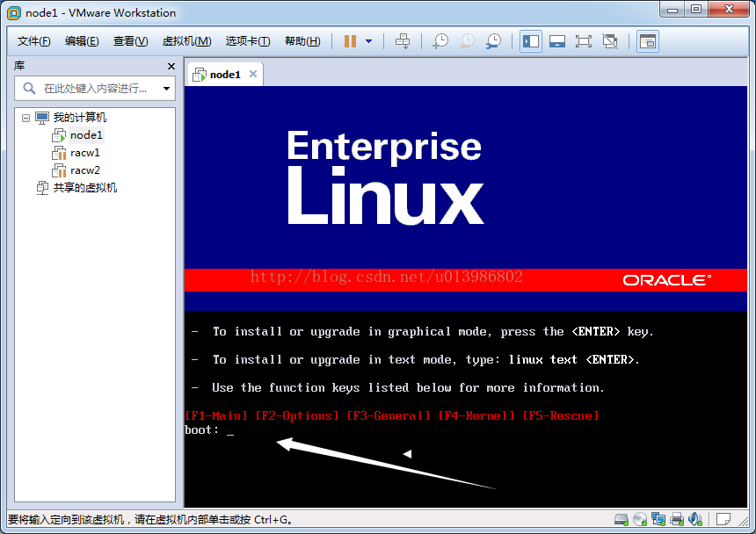Click the hard disk status bar icon
Screen dimensions: 756x534
coord(621,519)
